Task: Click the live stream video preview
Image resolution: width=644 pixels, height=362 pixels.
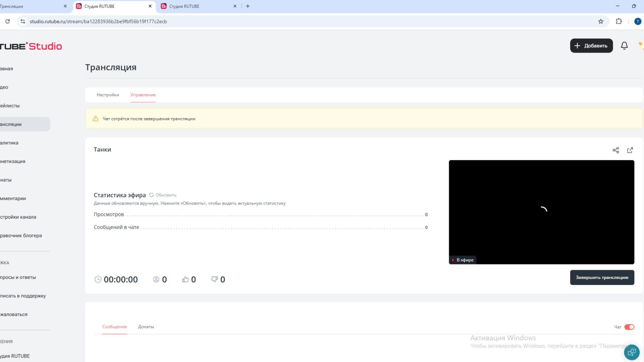Action: coord(541,212)
